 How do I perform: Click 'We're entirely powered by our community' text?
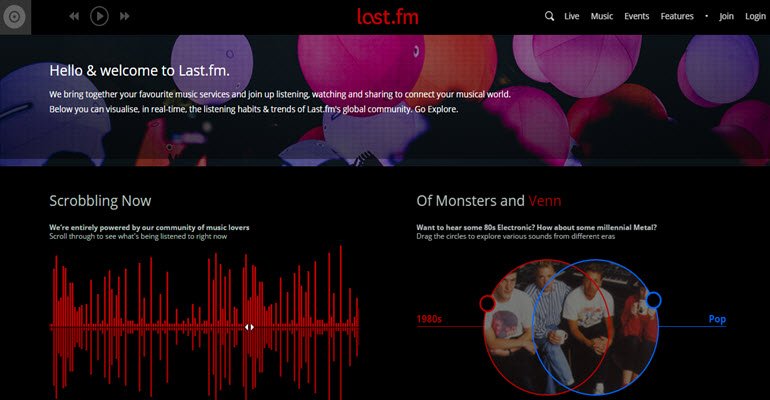pos(149,227)
